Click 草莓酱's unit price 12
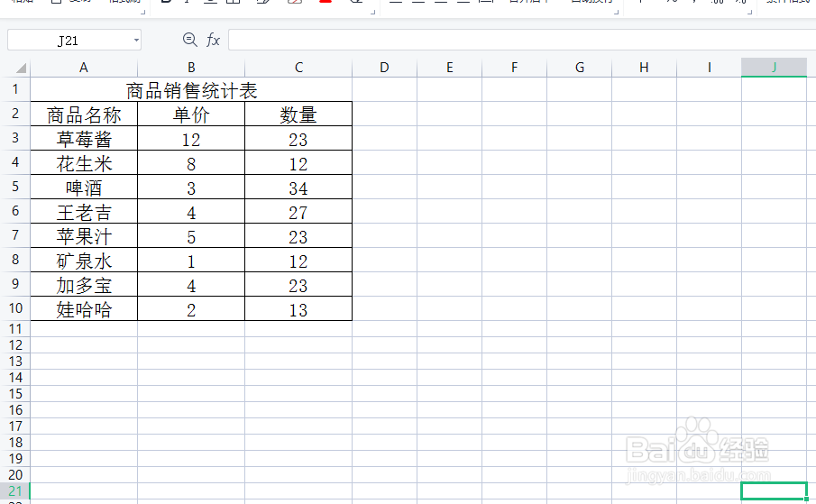The height and width of the screenshot is (504, 816). pyautogui.click(x=191, y=138)
